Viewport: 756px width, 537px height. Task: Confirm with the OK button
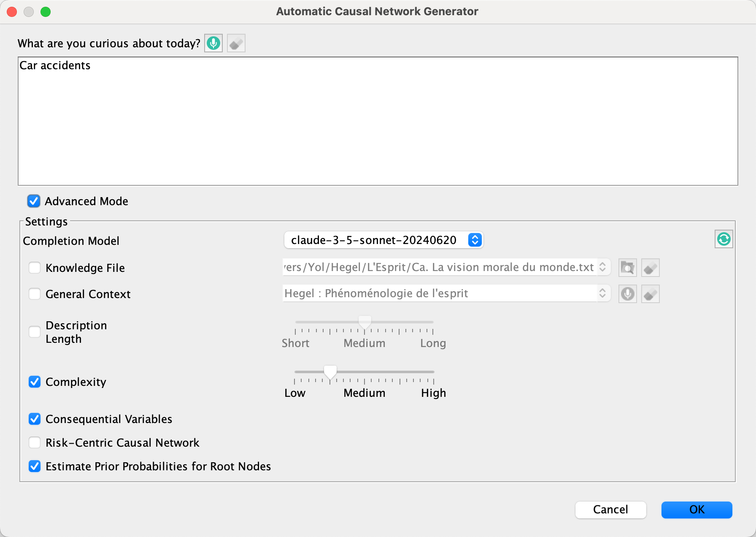pos(697,510)
